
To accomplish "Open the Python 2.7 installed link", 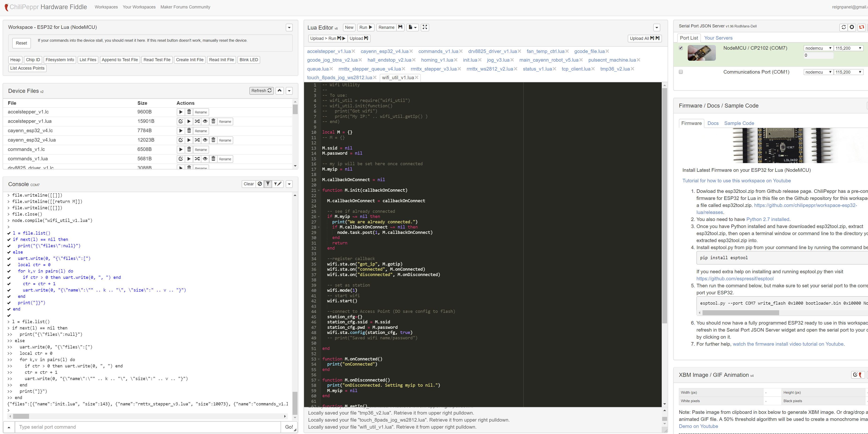I will (768, 220).
